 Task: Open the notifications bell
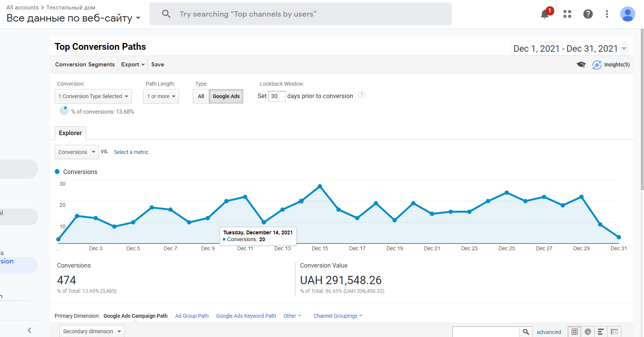[x=545, y=14]
